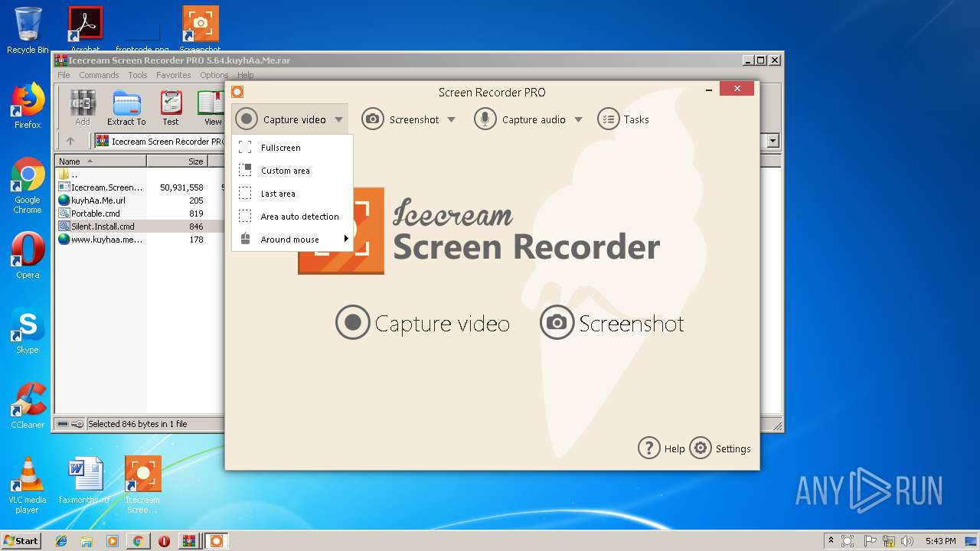
Task: Expand the Around mouse submenu arrow
Action: (346, 239)
